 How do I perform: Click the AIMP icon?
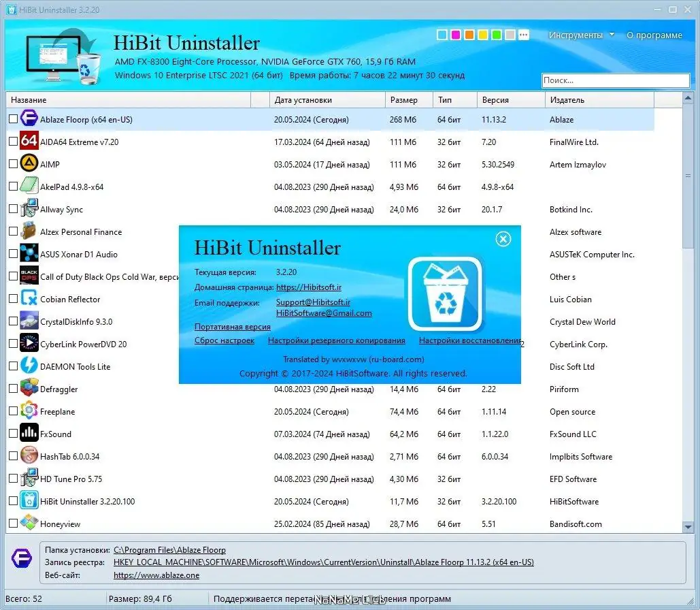29,163
